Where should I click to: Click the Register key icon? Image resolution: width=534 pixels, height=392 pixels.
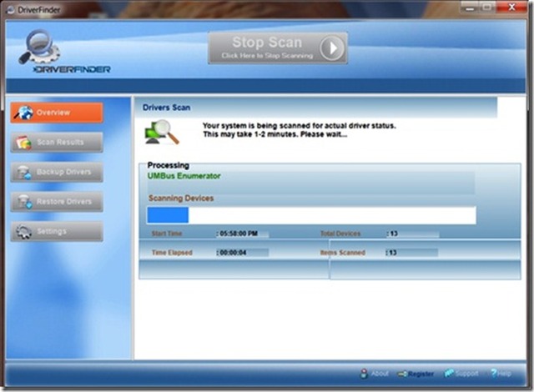click(x=402, y=374)
